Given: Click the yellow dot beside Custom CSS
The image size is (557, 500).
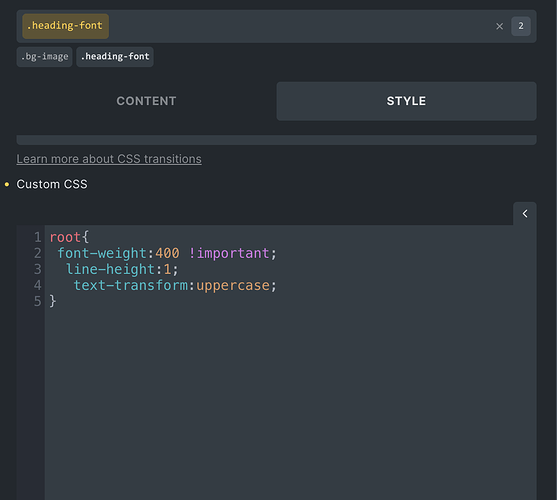Looking at the screenshot, I should click(x=7, y=184).
